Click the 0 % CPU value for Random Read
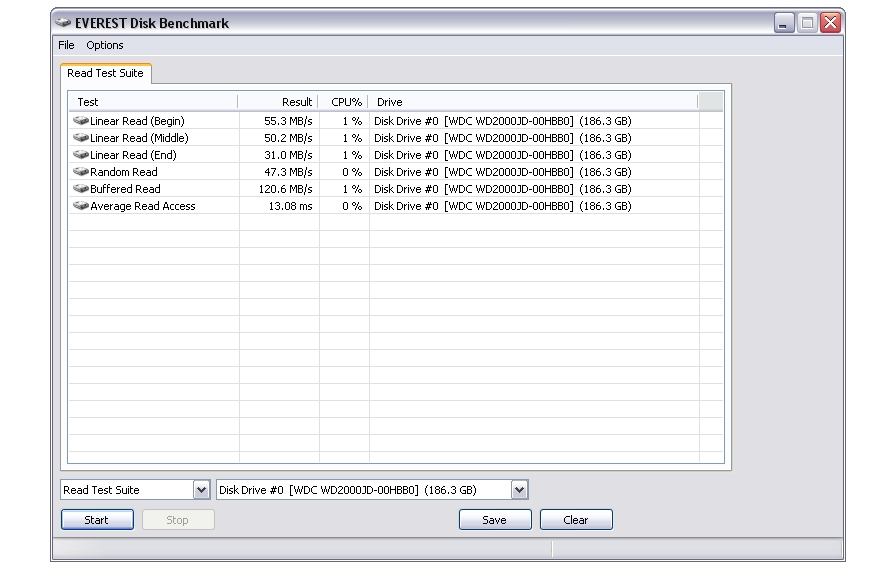The image size is (870, 579). coord(352,172)
